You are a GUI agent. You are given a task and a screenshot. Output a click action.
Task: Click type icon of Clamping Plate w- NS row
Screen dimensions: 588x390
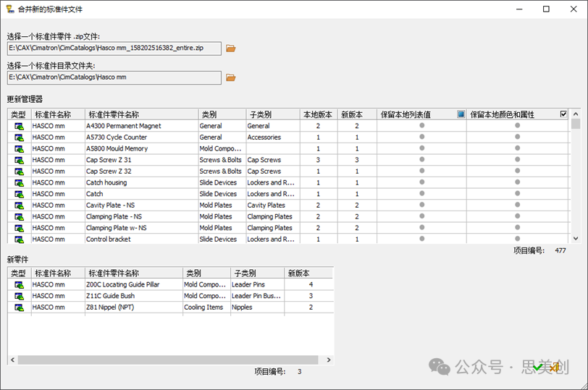coord(19,228)
